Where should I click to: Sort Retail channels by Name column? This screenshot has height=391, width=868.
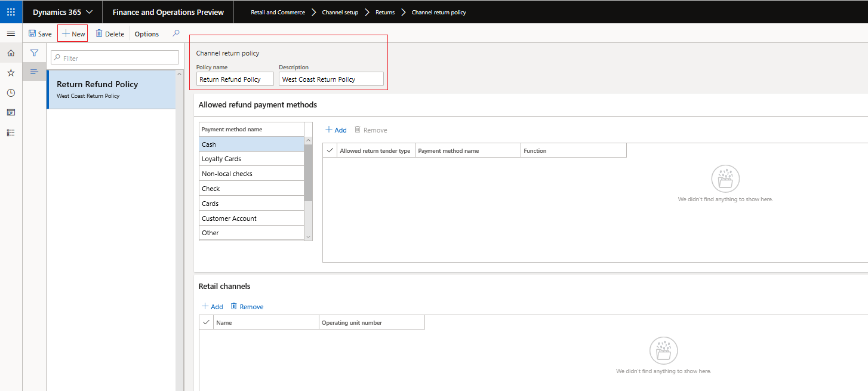[x=266, y=322]
